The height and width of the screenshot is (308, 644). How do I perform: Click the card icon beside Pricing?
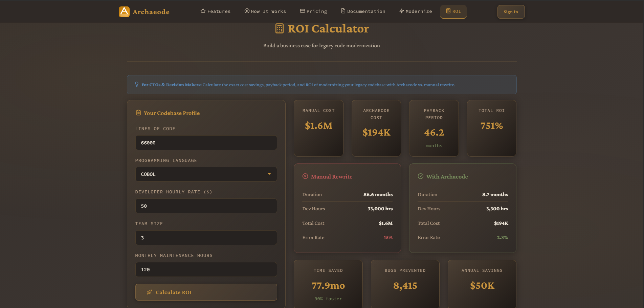click(x=303, y=11)
